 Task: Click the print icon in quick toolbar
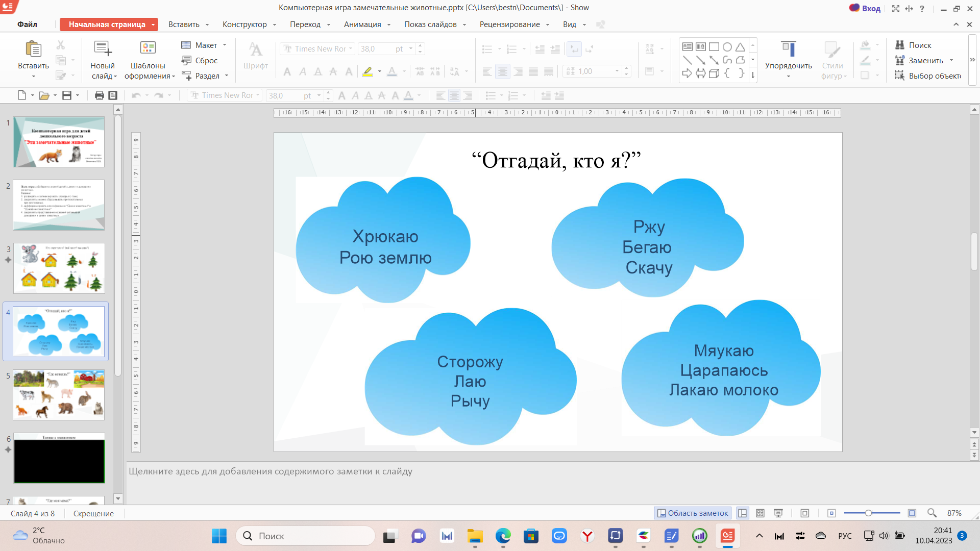point(99,95)
